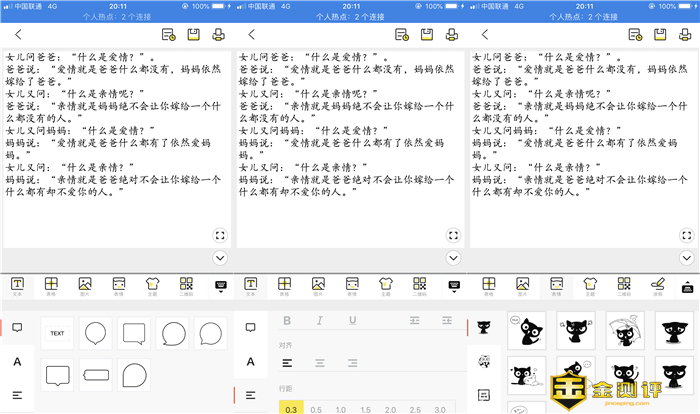
Task: Pick the wide rounded-rectangle banner bubble shape
Action: tap(96, 375)
